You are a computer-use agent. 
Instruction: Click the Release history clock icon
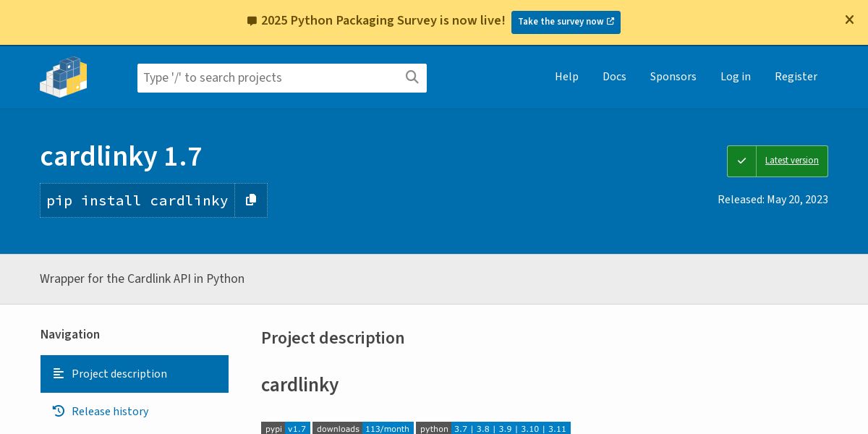pyautogui.click(x=59, y=411)
